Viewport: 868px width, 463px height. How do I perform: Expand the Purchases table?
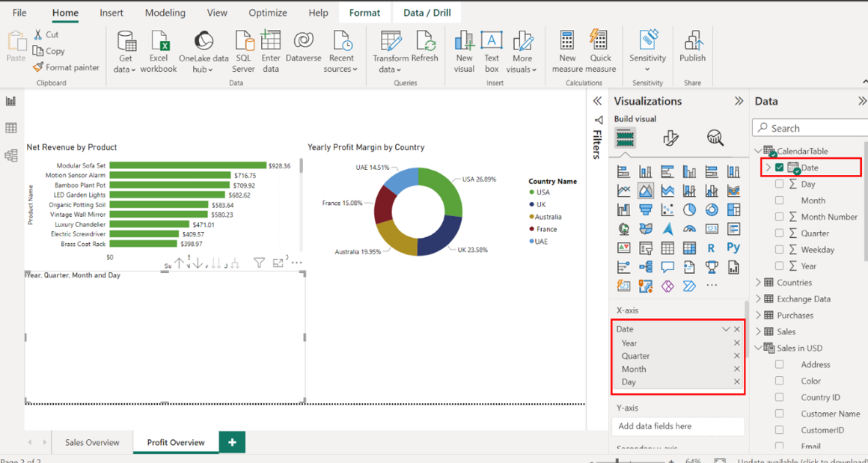coord(758,316)
